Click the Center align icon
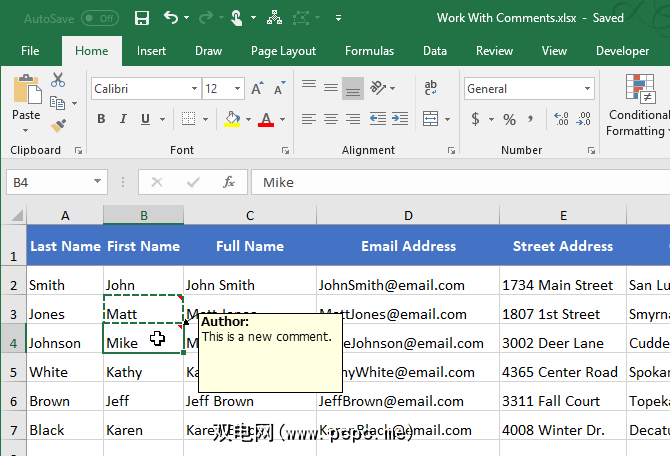670x456 pixels. (x=331, y=119)
